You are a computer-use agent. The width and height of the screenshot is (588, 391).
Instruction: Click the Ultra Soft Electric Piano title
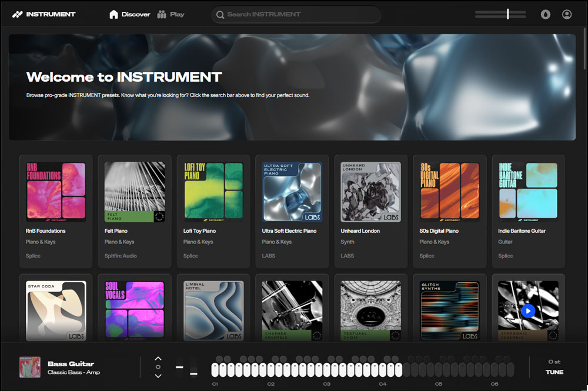pyautogui.click(x=289, y=231)
